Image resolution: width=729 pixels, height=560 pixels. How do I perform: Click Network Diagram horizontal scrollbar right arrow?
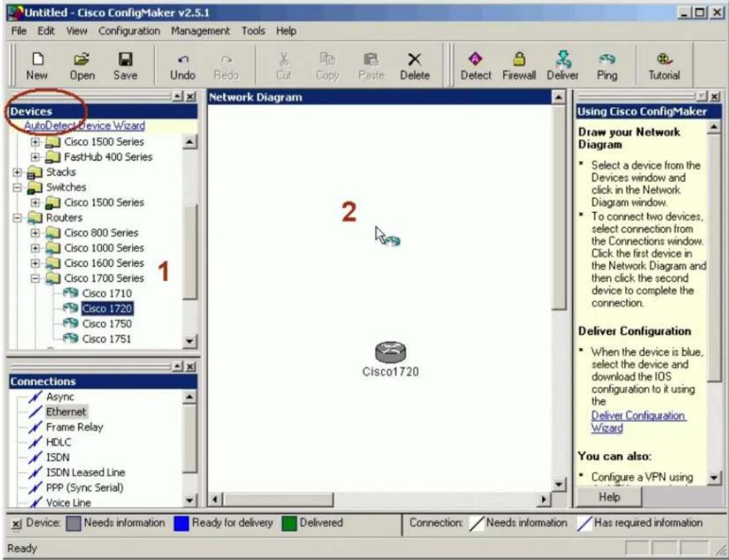(543, 500)
